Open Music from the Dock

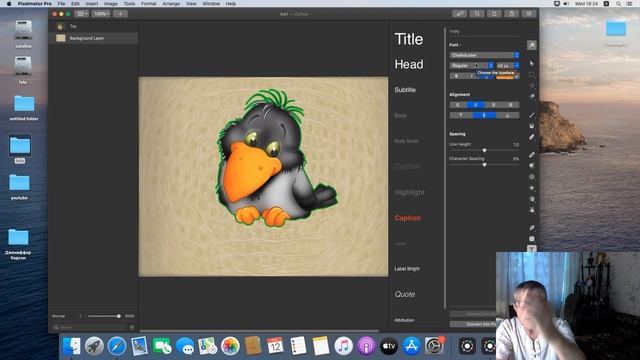click(343, 346)
